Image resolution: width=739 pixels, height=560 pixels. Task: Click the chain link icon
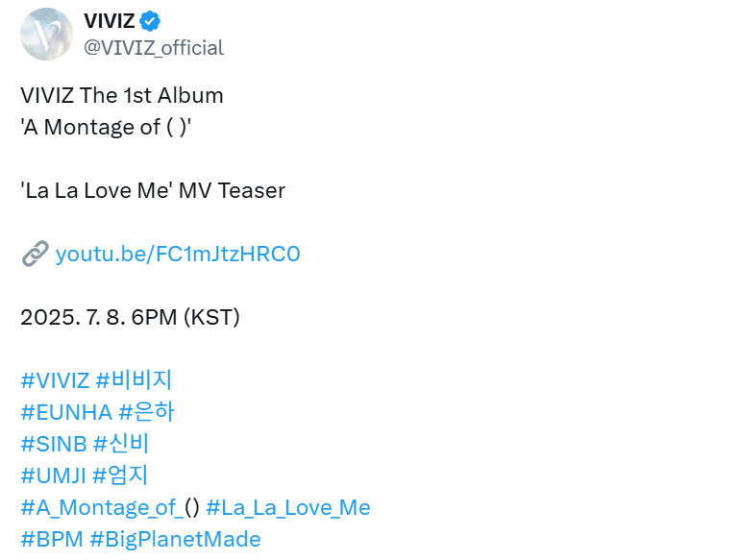point(35,254)
